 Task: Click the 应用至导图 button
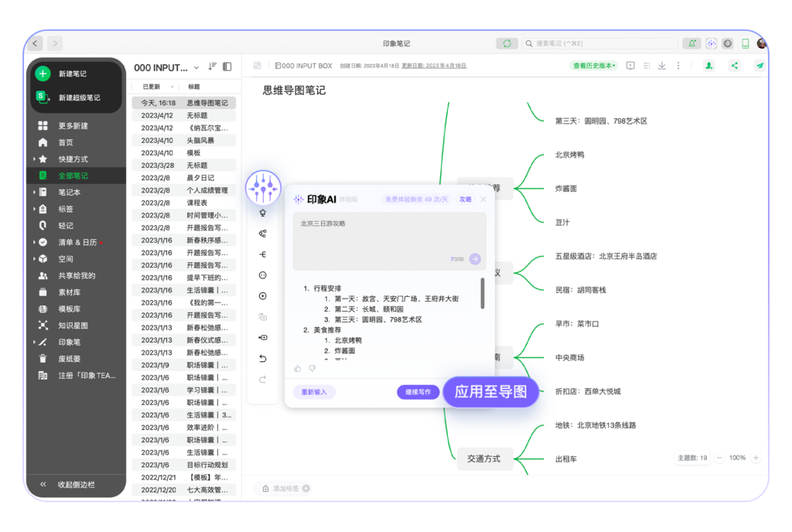tap(491, 392)
